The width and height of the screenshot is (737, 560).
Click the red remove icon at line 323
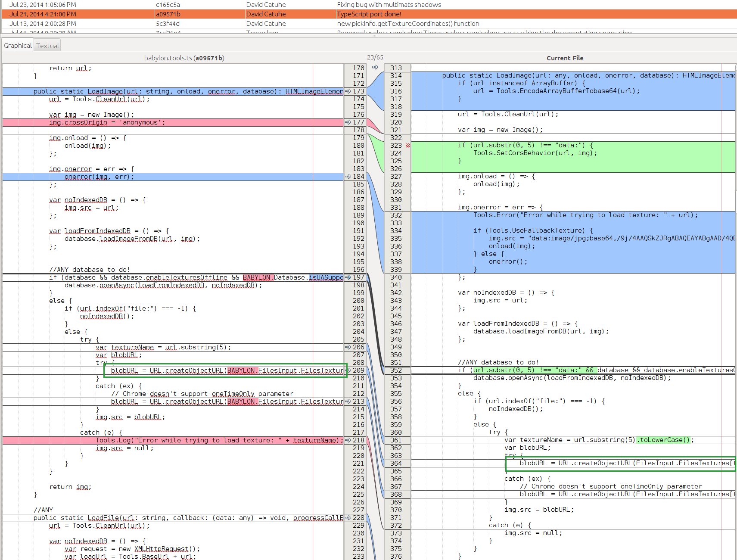(x=407, y=146)
